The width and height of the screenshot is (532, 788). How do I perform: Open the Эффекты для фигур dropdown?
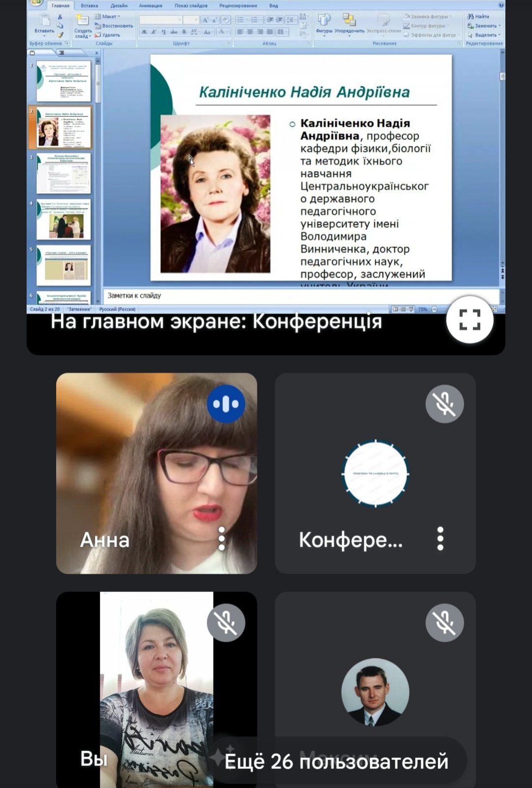point(432,35)
